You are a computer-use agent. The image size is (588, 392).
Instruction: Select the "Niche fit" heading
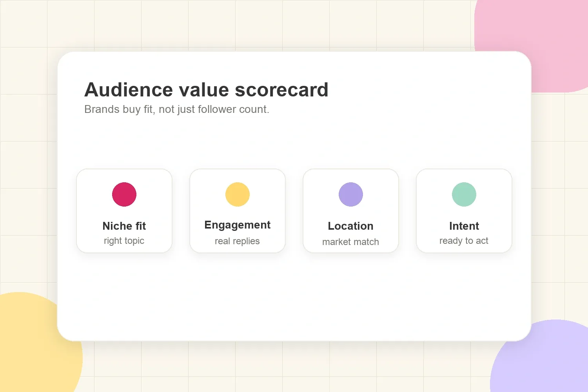click(124, 226)
